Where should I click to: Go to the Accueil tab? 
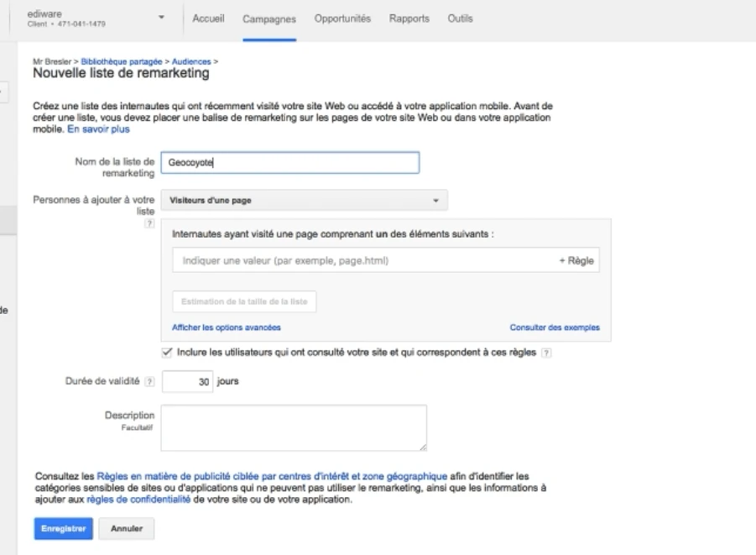[208, 18]
